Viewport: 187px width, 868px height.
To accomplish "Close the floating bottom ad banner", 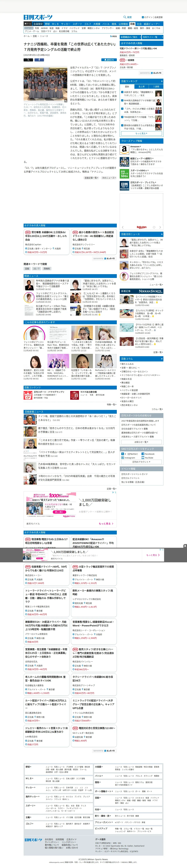I will click(185, 546).
